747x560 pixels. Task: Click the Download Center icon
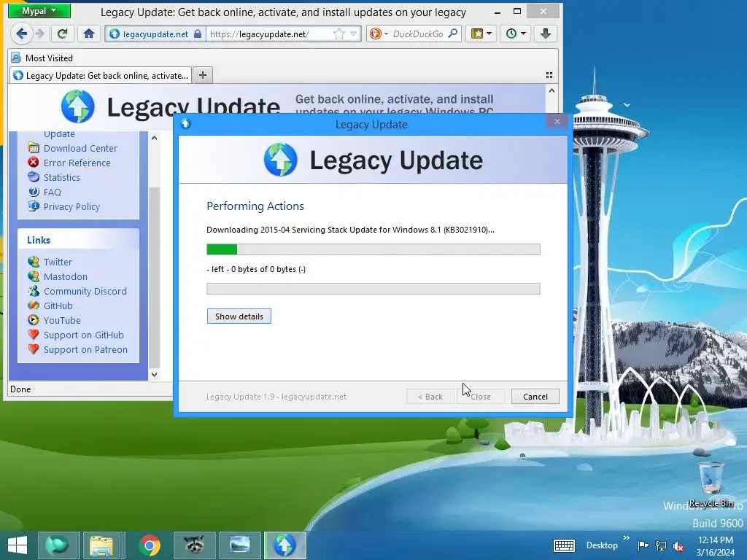coord(34,147)
